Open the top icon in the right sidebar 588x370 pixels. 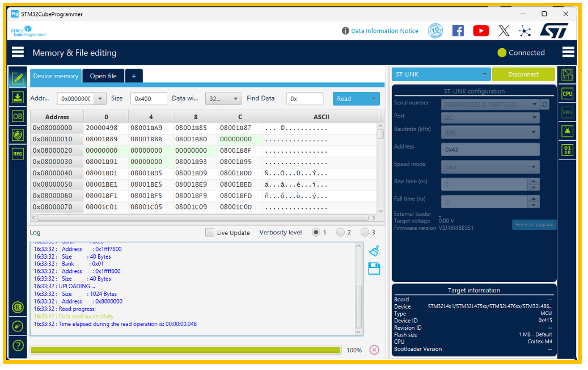(x=568, y=75)
